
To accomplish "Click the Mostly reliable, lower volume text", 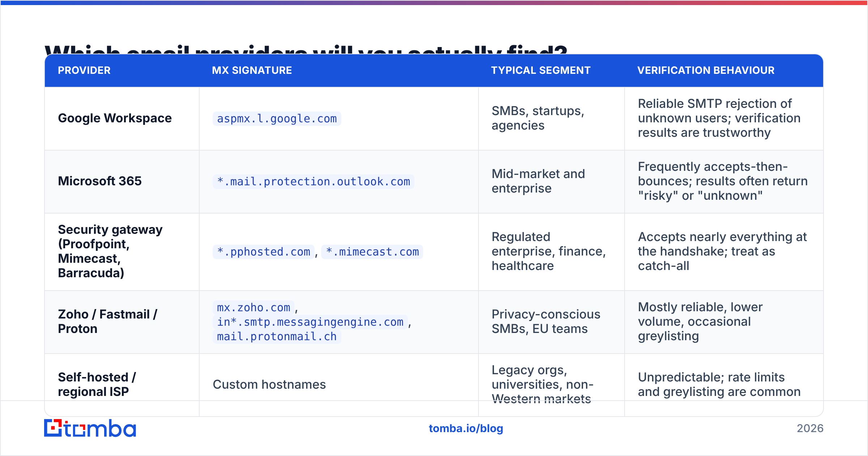I will coord(700,322).
